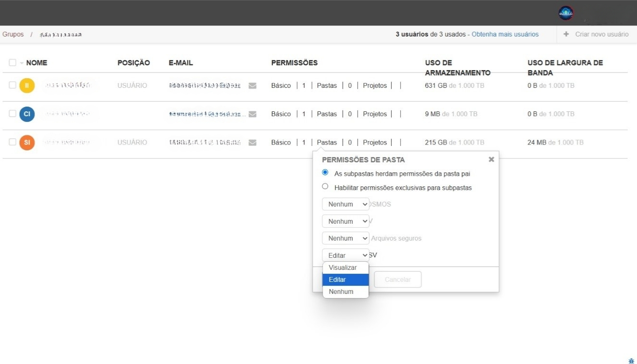Image resolution: width=637 pixels, height=364 pixels.
Task: Enable 'Habilitar permissões exclusivas para subpastas'
Action: tap(325, 187)
